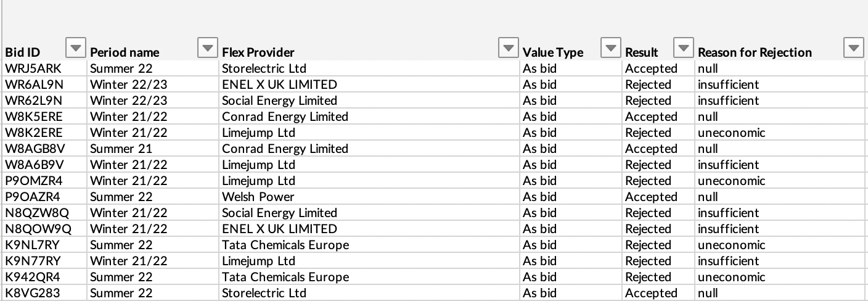
Task: Open the Value Type filter dropdown
Action: 610,47
